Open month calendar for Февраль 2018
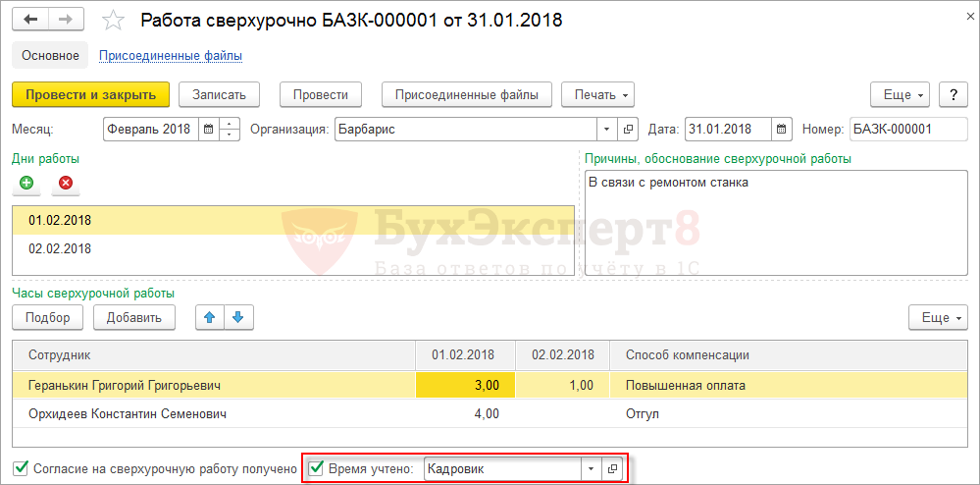The height and width of the screenshot is (485, 980). (209, 130)
